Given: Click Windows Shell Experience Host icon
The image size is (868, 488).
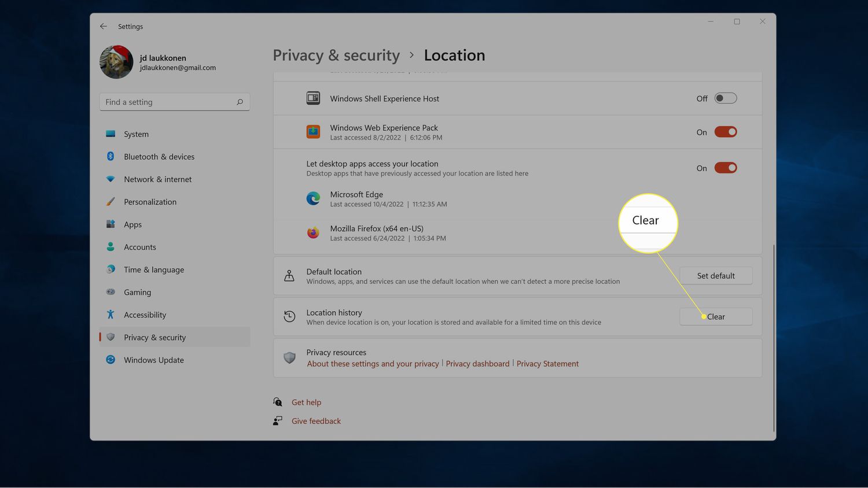Looking at the screenshot, I should point(313,98).
